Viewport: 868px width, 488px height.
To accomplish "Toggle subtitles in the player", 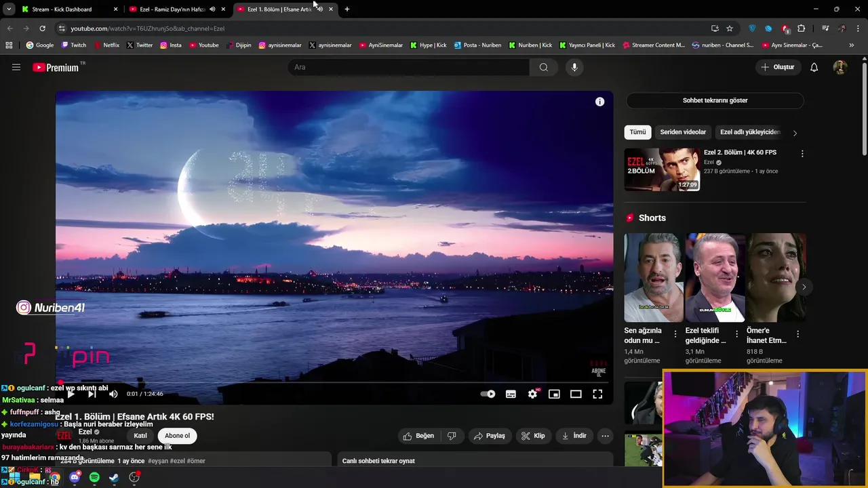I will 511,394.
